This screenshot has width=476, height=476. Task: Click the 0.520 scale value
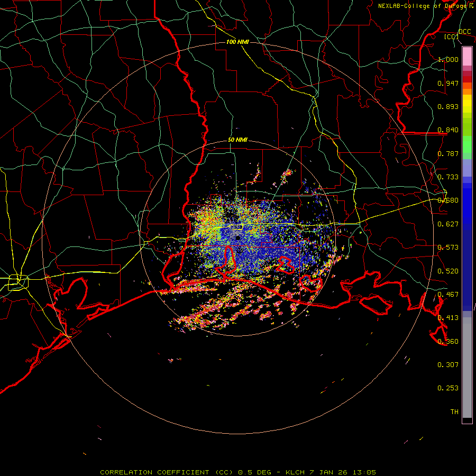[x=448, y=271]
